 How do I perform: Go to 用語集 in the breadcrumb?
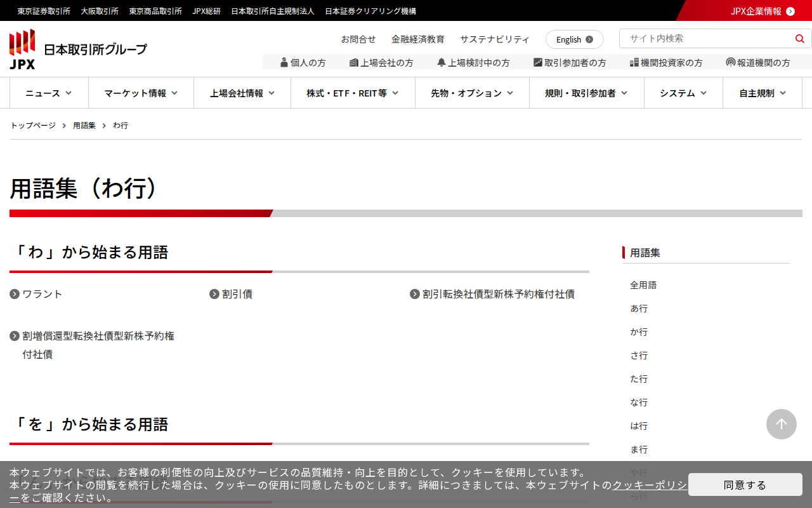pyautogui.click(x=84, y=126)
